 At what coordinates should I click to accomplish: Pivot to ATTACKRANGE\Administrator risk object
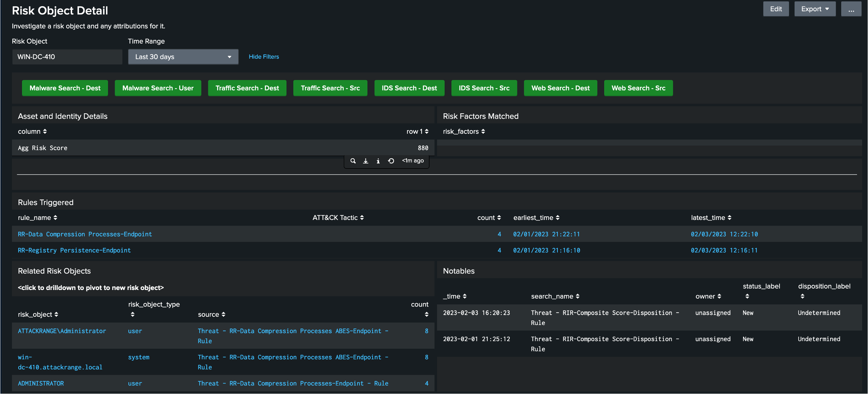62,331
